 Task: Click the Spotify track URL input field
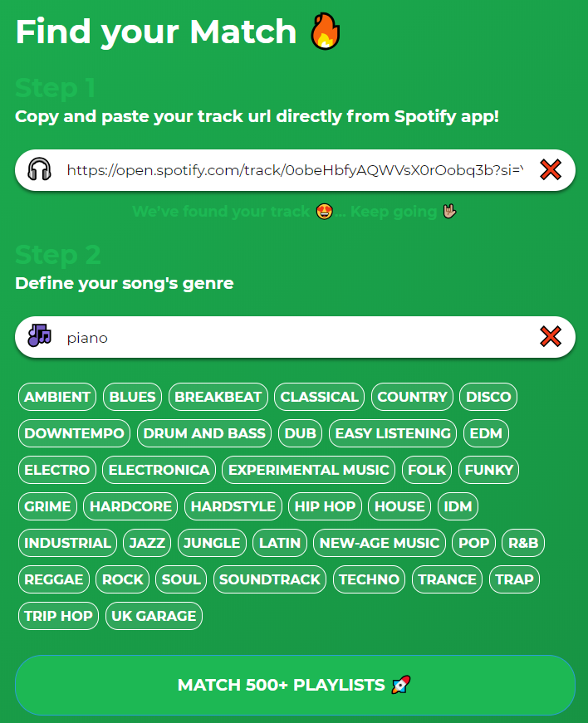[x=291, y=169]
